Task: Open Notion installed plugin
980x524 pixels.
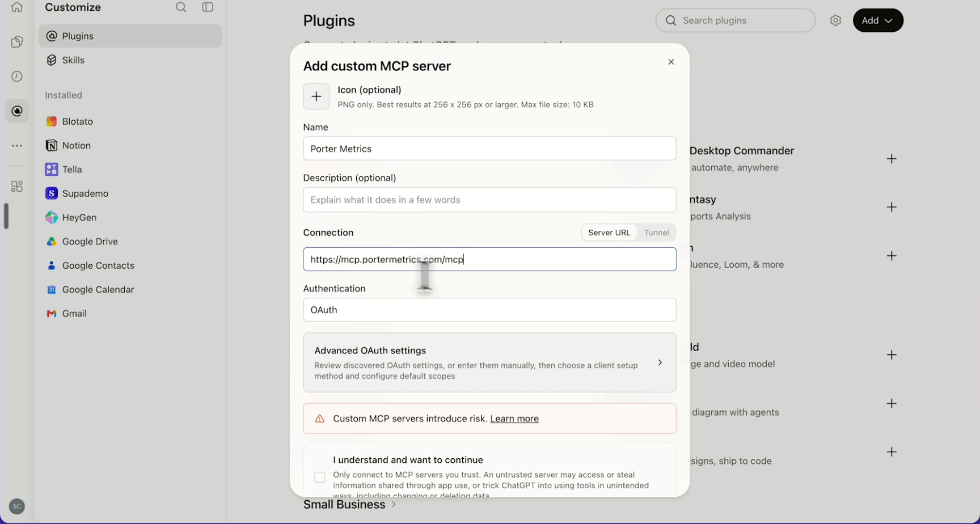Action: [x=130, y=146]
